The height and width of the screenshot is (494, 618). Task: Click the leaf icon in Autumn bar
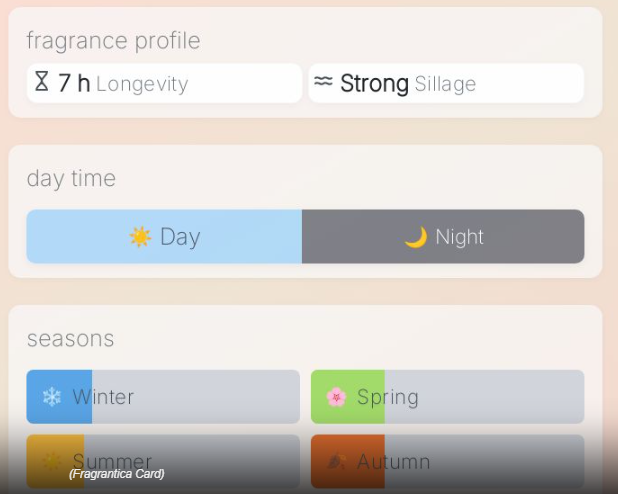[336, 461]
